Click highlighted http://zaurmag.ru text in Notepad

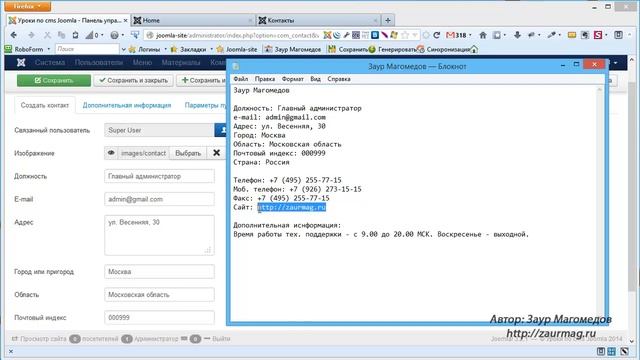point(291,207)
